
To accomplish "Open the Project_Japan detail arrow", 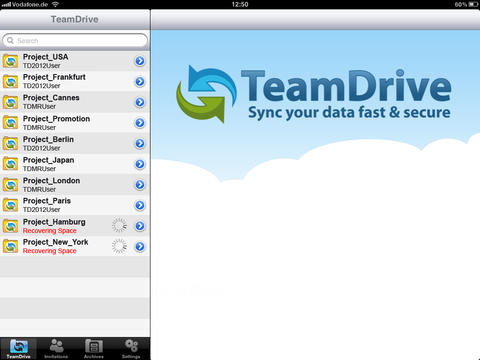I will (140, 164).
